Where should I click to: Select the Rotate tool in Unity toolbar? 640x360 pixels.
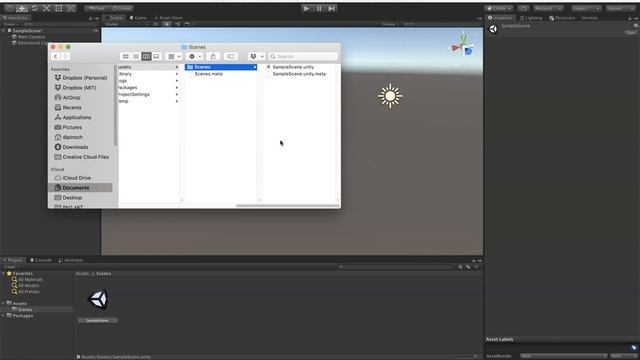[34, 8]
